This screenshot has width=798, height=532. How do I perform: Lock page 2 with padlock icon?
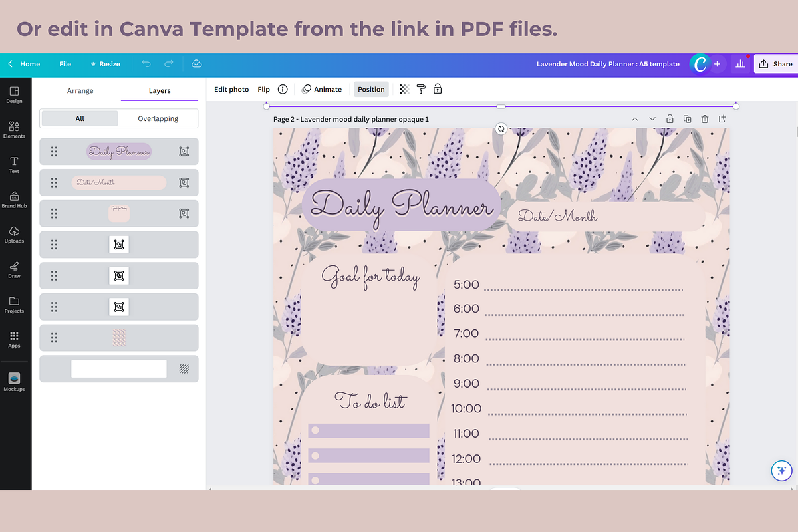[670, 119]
